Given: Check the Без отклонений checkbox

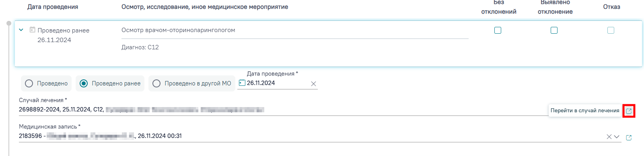Looking at the screenshot, I should [x=498, y=30].
